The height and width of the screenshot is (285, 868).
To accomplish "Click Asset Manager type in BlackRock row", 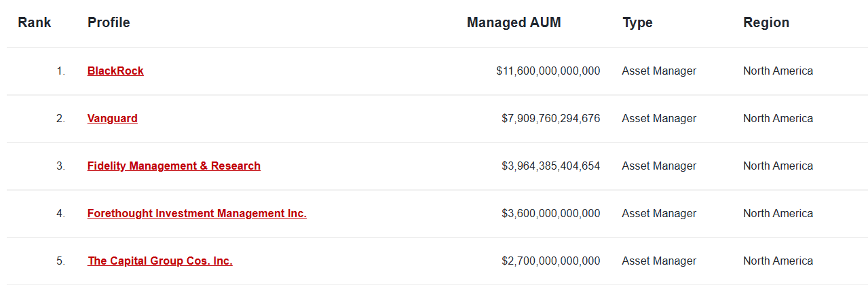I will pos(659,71).
